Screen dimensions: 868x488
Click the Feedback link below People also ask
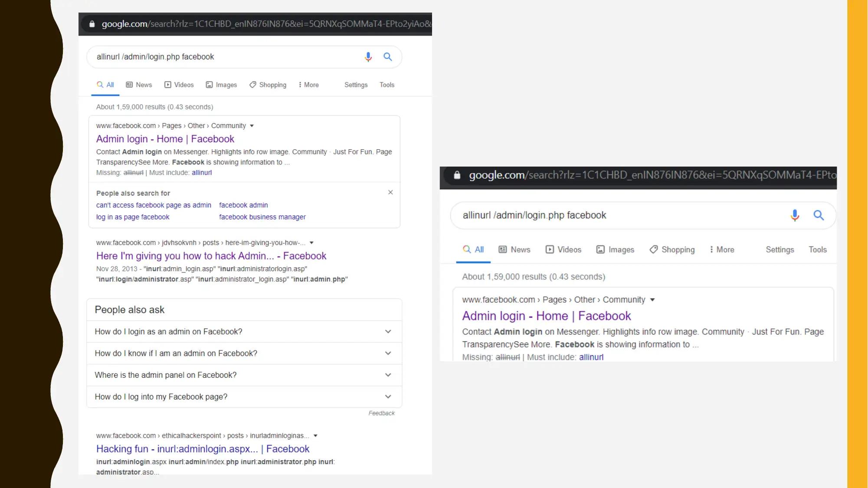point(381,413)
